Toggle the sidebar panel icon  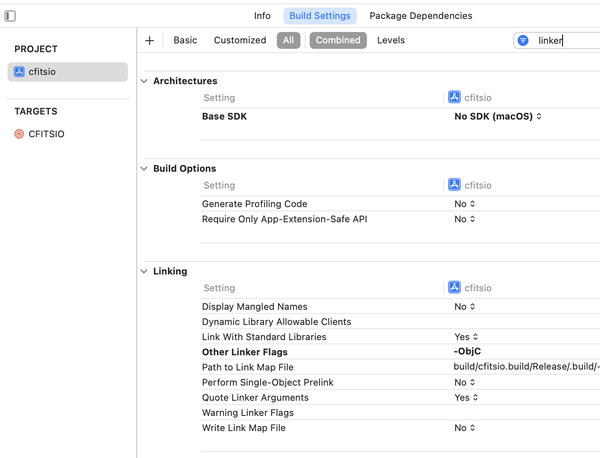(x=11, y=16)
